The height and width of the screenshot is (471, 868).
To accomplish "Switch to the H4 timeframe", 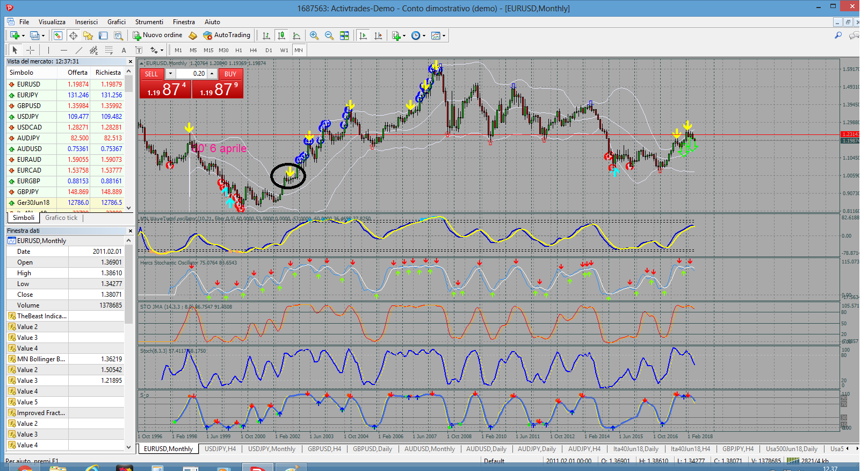I will 254,50.
